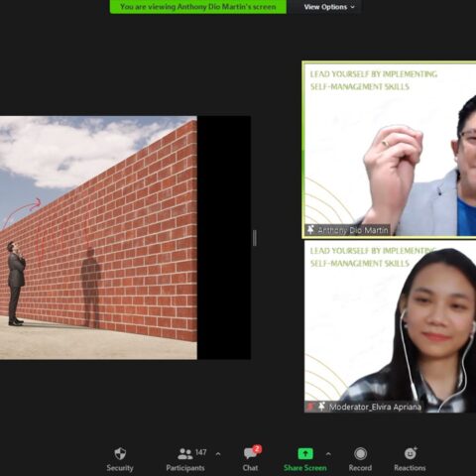Start recording with the Record icon
This screenshot has height=476, width=476.
click(x=360, y=453)
